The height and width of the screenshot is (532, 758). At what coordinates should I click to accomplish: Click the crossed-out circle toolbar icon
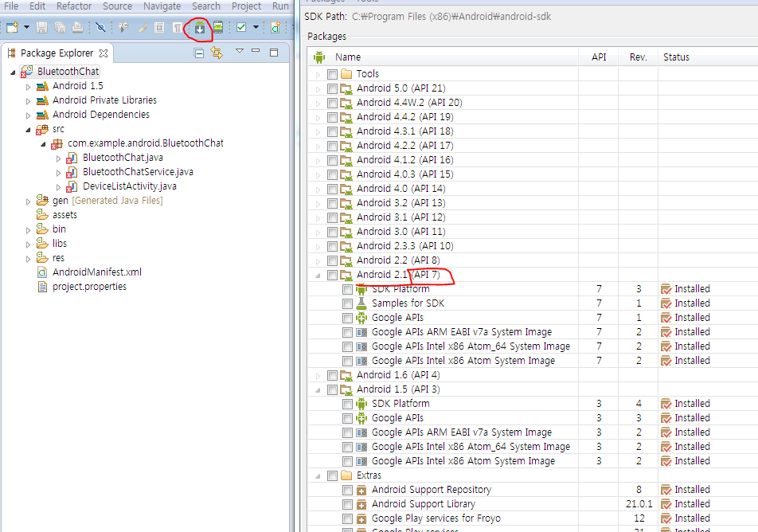pyautogui.click(x=100, y=28)
